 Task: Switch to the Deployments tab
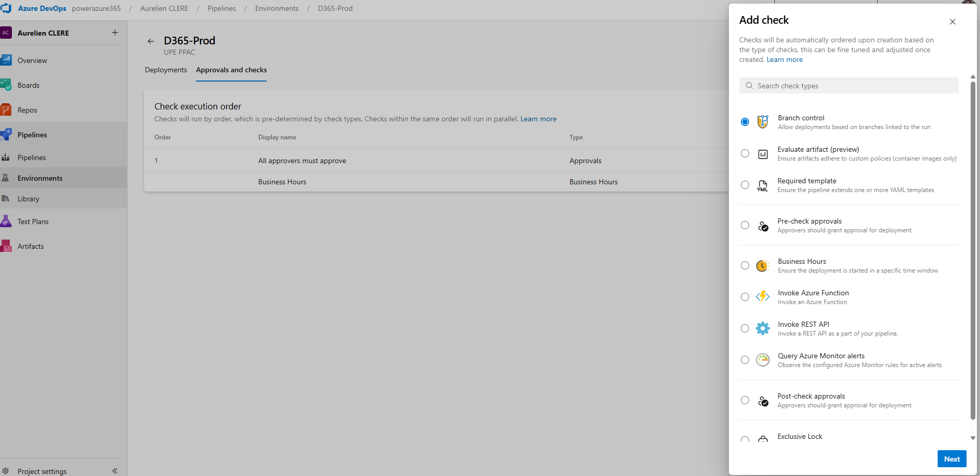(166, 70)
